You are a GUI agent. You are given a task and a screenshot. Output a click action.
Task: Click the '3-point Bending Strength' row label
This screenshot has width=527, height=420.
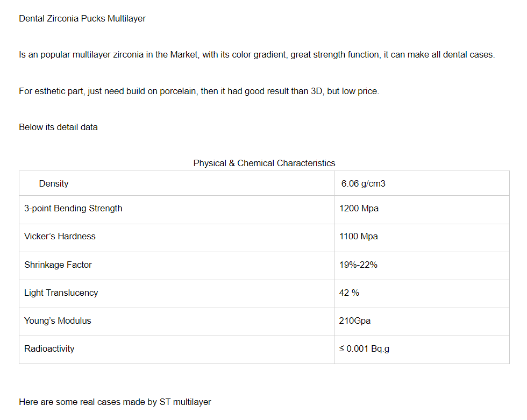pos(73,208)
